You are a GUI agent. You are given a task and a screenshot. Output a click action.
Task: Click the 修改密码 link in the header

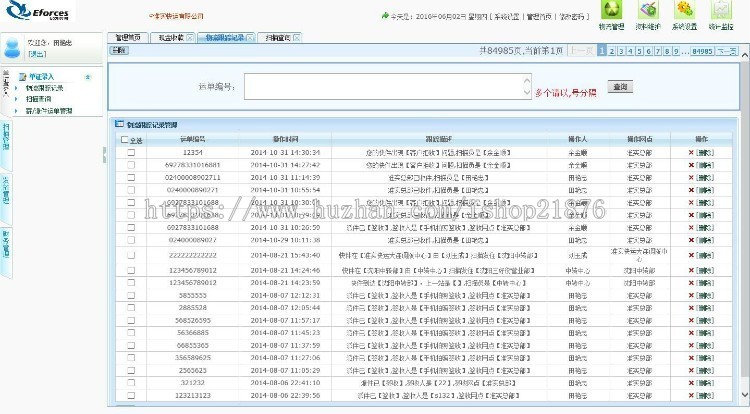click(x=572, y=16)
